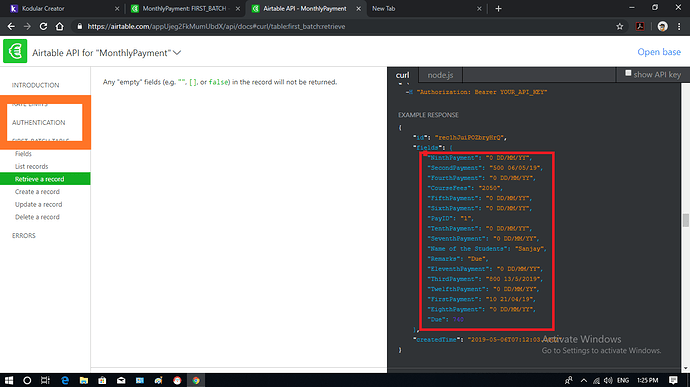Click the green Airtable base logo icon
The width and height of the screenshot is (690, 387).
tap(15, 52)
